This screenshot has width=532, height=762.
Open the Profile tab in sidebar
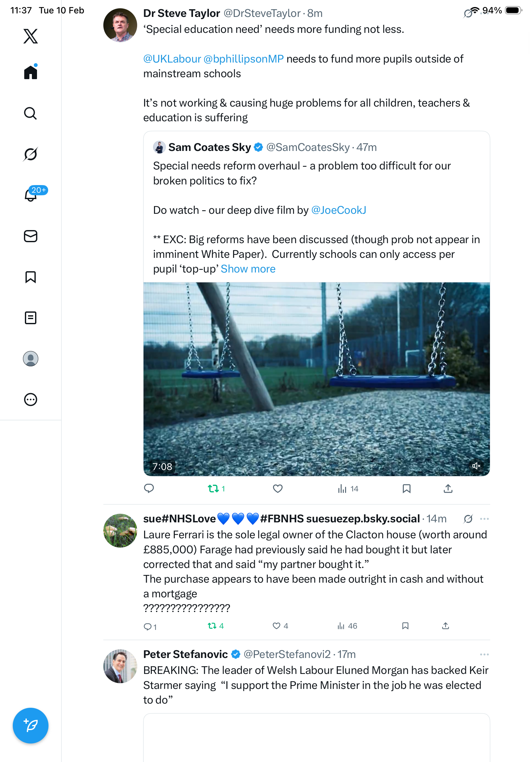coord(31,358)
